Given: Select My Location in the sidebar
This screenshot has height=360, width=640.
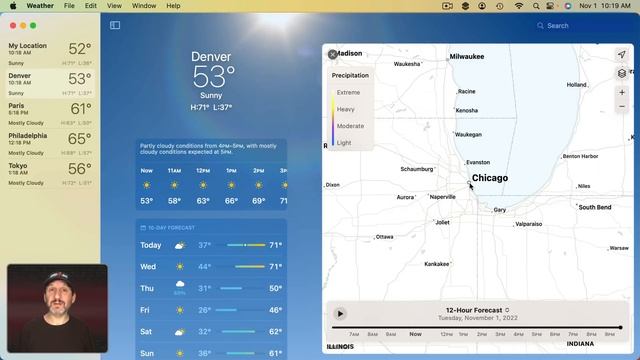Looking at the screenshot, I should click(50, 53).
